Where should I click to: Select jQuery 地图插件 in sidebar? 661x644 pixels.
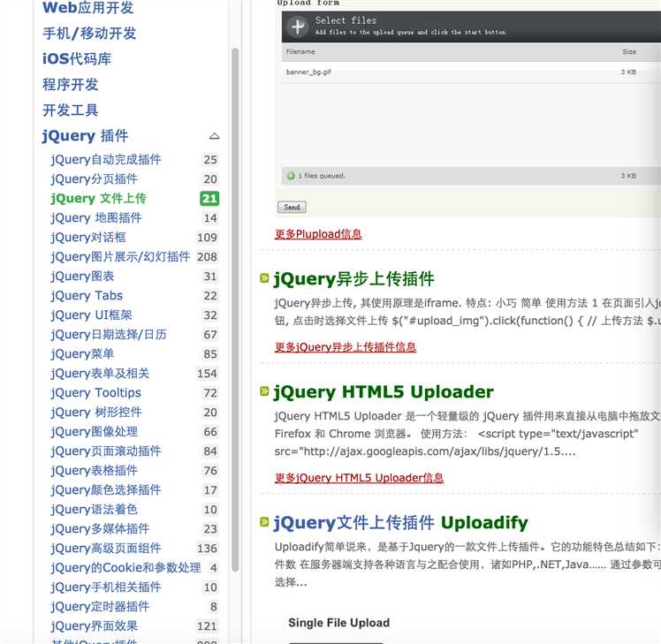point(96,218)
